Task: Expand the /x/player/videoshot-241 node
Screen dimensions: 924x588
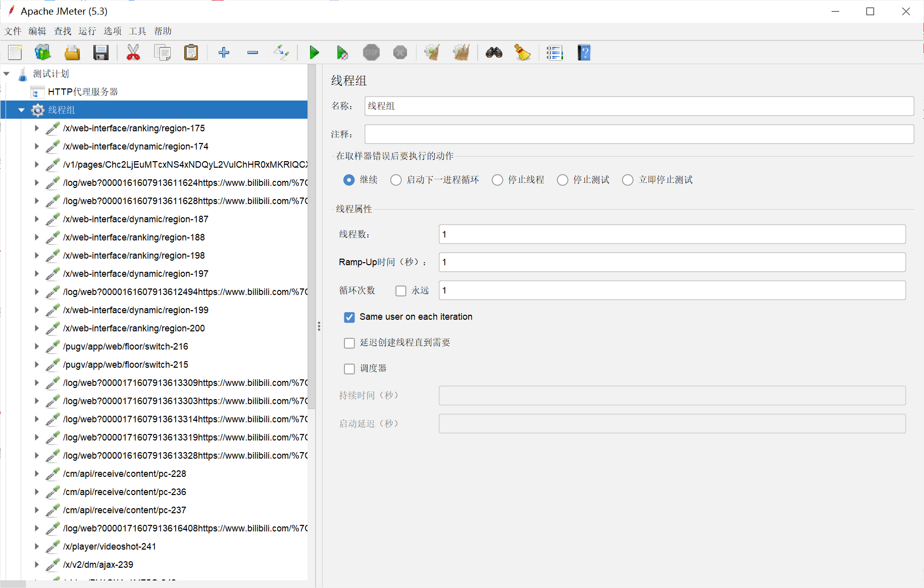Action: [36, 547]
